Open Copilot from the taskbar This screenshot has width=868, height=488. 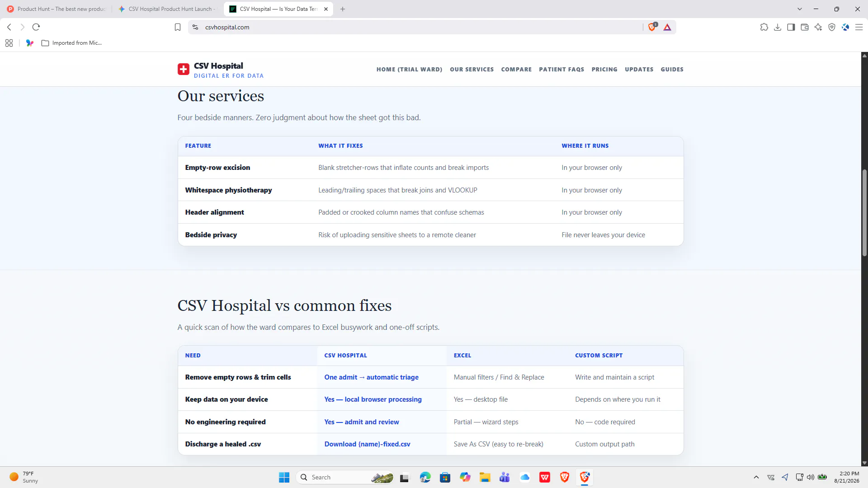(465, 477)
